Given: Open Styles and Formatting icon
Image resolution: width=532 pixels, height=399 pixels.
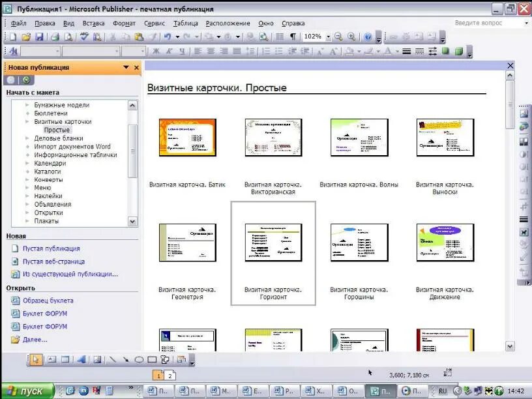Looking at the screenshot, I should pyautogui.click(x=14, y=52).
